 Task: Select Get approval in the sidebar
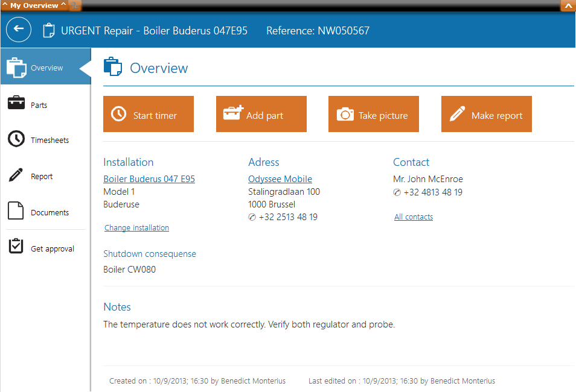(x=53, y=248)
